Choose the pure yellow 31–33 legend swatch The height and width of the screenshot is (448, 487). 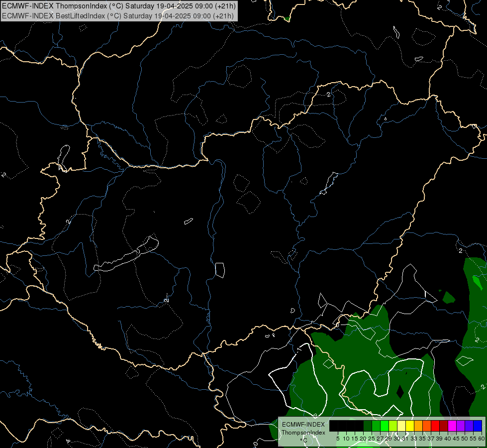click(x=410, y=426)
